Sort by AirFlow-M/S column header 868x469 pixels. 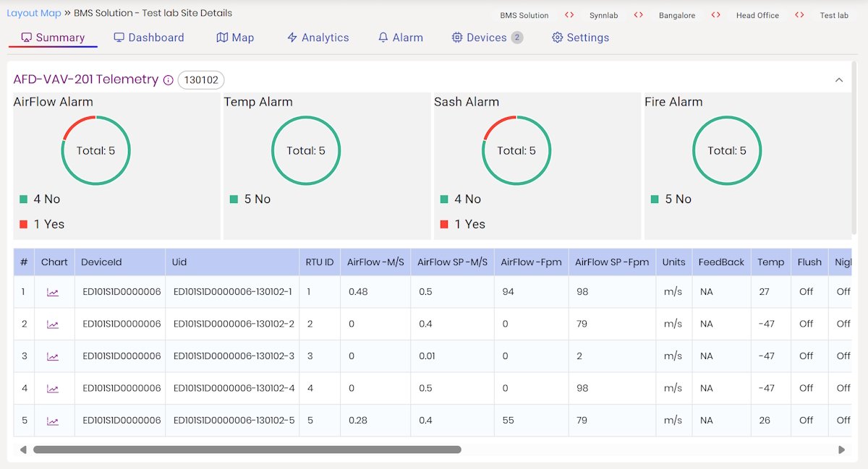click(375, 262)
